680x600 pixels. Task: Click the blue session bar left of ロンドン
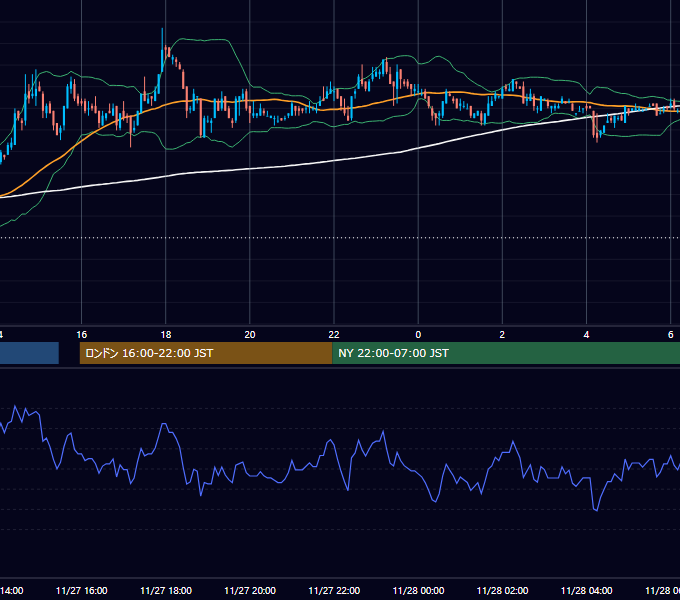click(x=29, y=353)
